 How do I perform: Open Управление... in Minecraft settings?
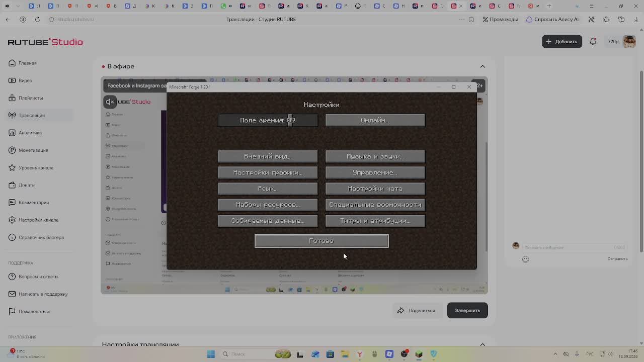(375, 172)
